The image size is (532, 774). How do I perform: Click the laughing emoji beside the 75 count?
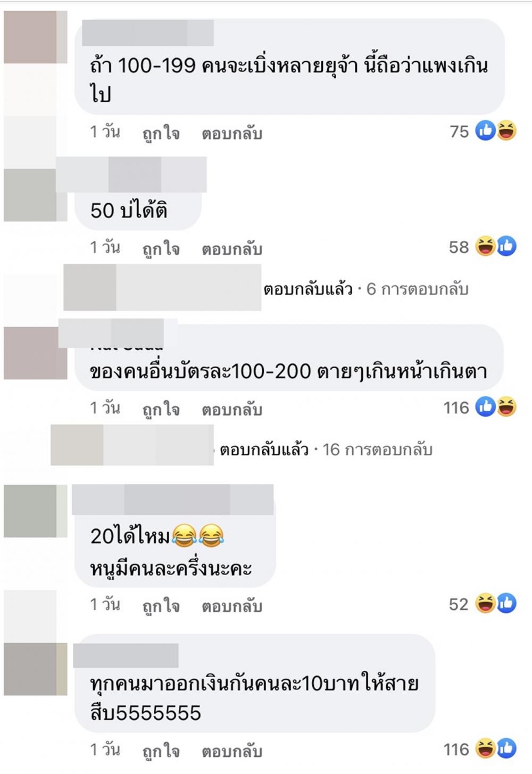[506, 130]
